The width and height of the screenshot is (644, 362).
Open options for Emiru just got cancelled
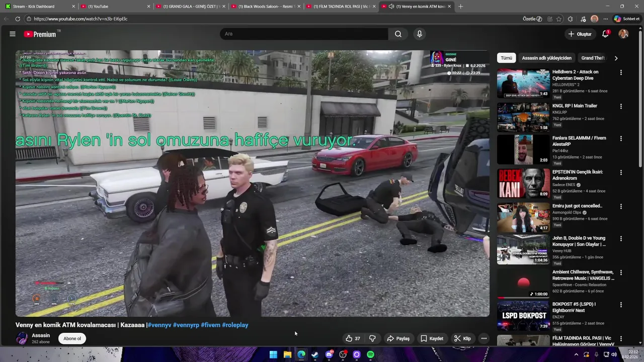click(621, 207)
